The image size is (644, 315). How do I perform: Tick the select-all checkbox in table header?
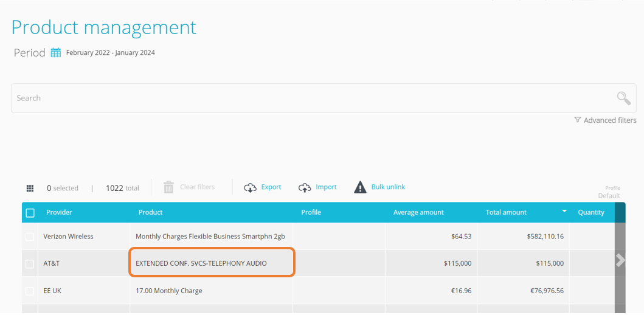pos(30,213)
